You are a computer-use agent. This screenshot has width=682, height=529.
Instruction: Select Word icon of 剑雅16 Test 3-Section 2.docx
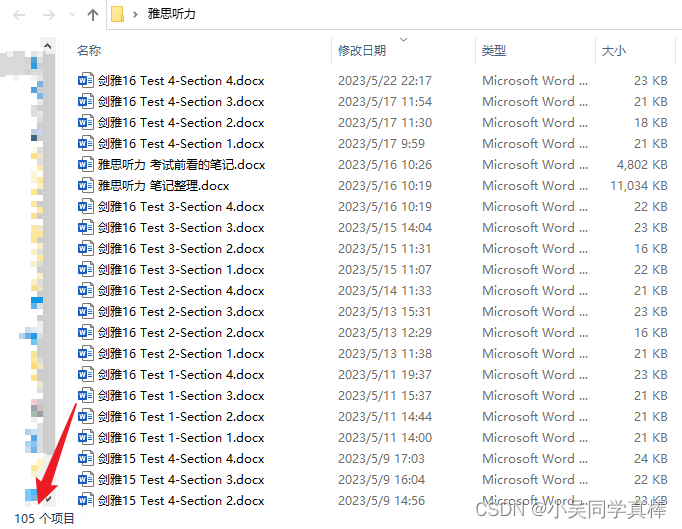pyautogui.click(x=86, y=248)
